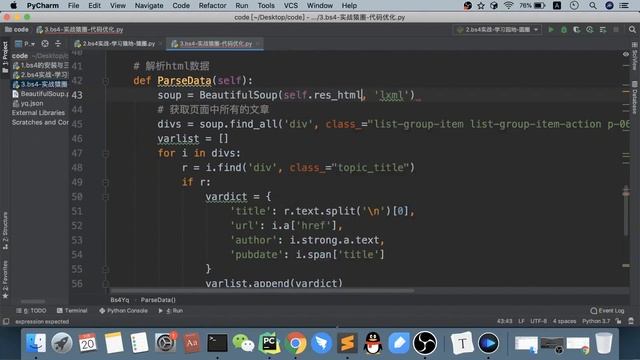This screenshot has height=360, width=640.
Task: Click the concurrency diagram icon in the run toolbar
Action: tap(603, 29)
